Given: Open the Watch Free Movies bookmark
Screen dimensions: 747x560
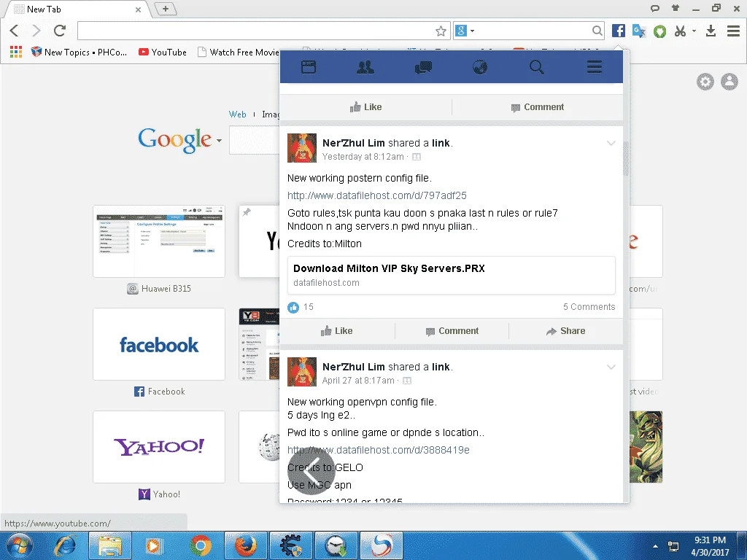Looking at the screenshot, I should tap(239, 52).
